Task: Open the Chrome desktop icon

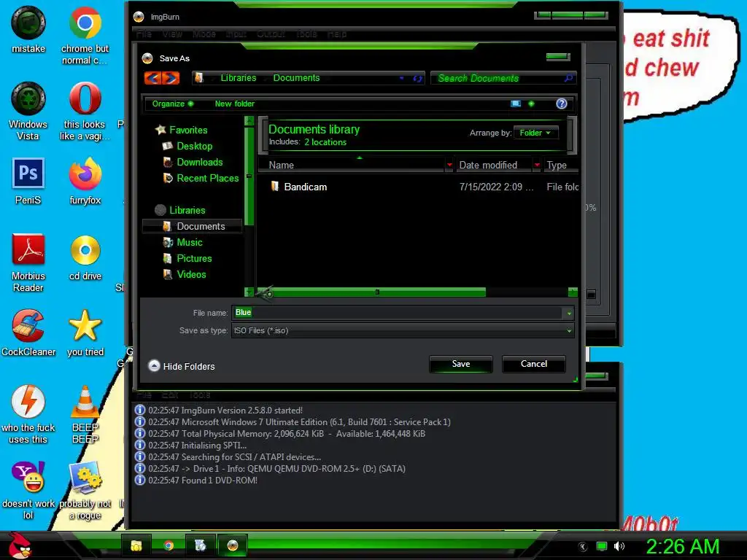Action: 85,36
